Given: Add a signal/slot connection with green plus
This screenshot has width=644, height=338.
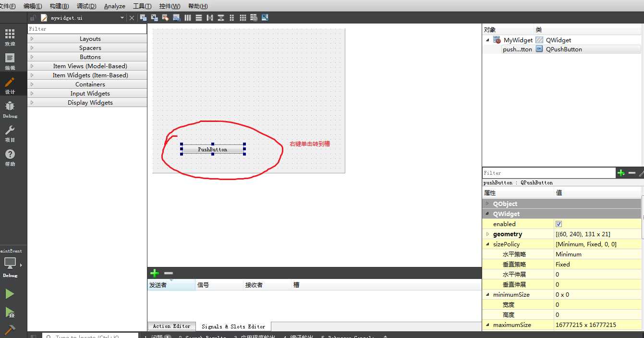Looking at the screenshot, I should (155, 273).
